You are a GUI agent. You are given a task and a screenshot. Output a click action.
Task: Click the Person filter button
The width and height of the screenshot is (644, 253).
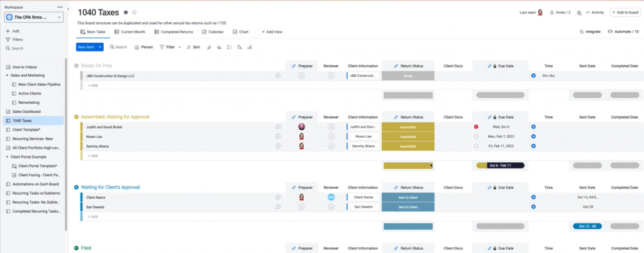[x=144, y=47]
